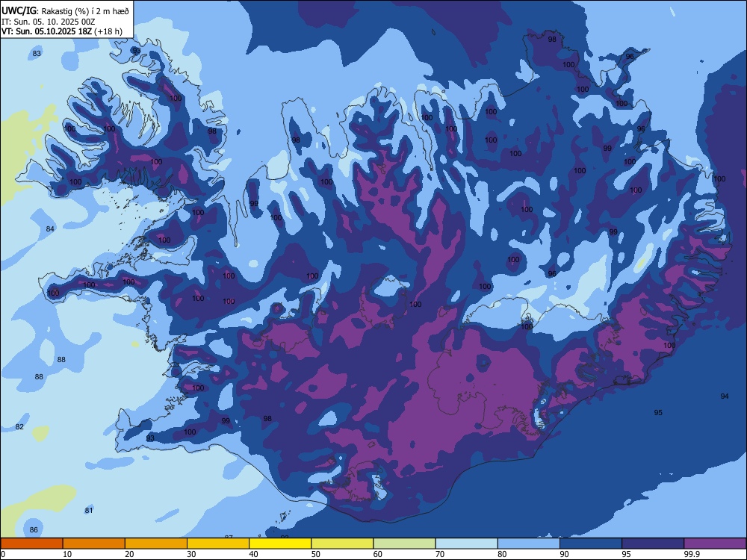Select the orange 10–20 legend color
This screenshot has height=560, width=747.
click(x=94, y=544)
